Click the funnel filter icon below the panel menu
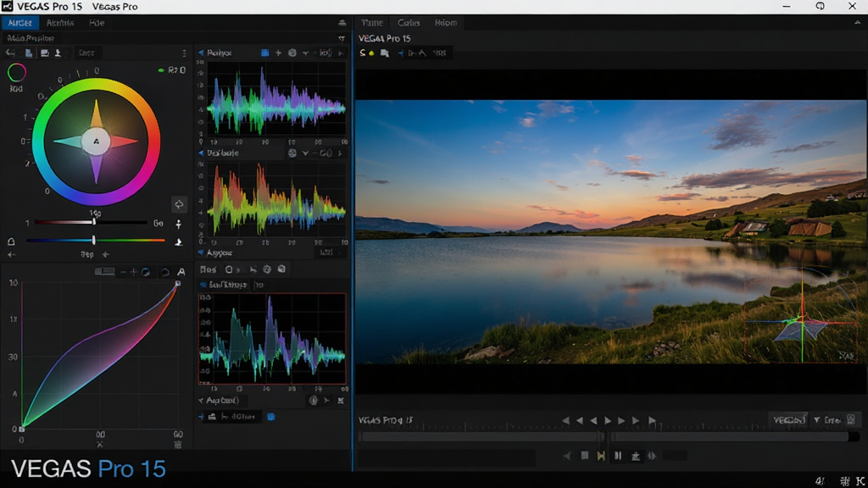The image size is (868, 488). (x=342, y=38)
